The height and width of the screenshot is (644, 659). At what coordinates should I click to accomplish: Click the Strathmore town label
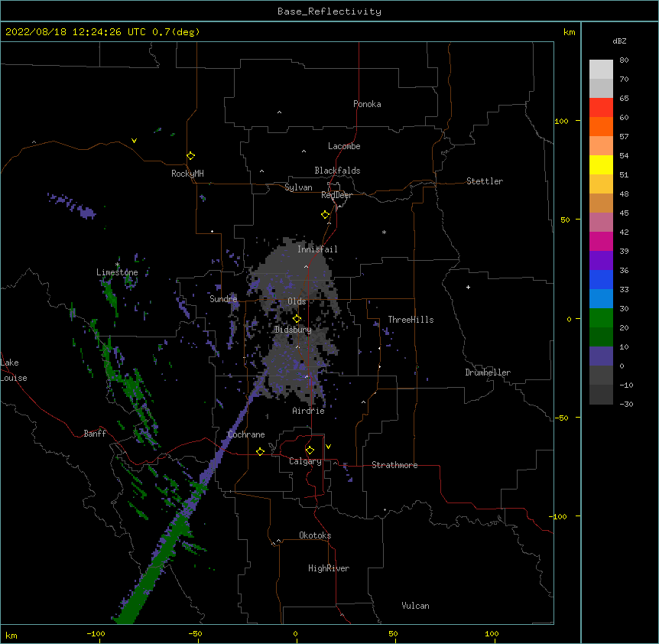pos(394,465)
